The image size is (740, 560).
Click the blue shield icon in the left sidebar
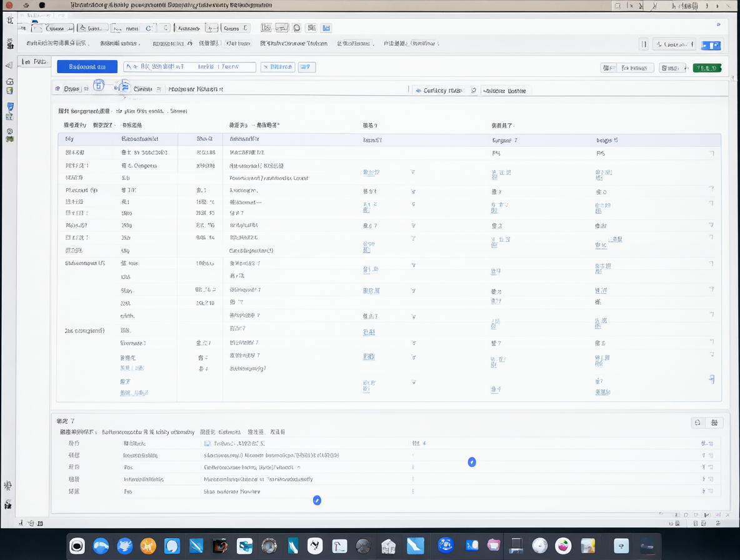click(x=10, y=107)
